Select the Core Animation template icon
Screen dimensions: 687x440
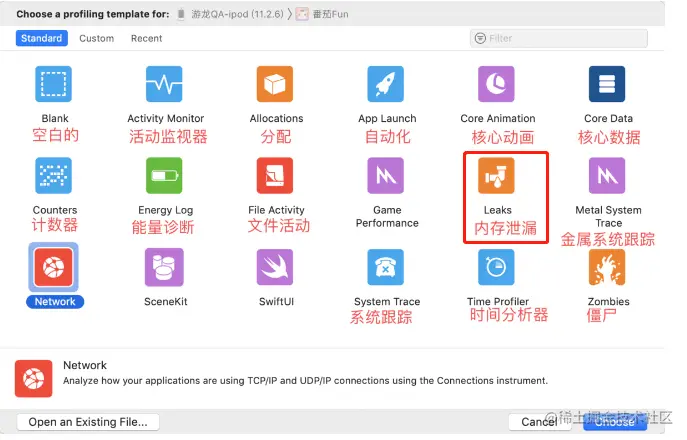[496, 84]
